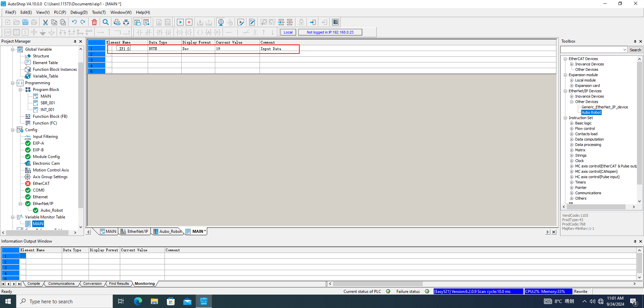The width and height of the screenshot is (644, 308).
Task: Click the Redo arrow icon
Action: (x=83, y=22)
